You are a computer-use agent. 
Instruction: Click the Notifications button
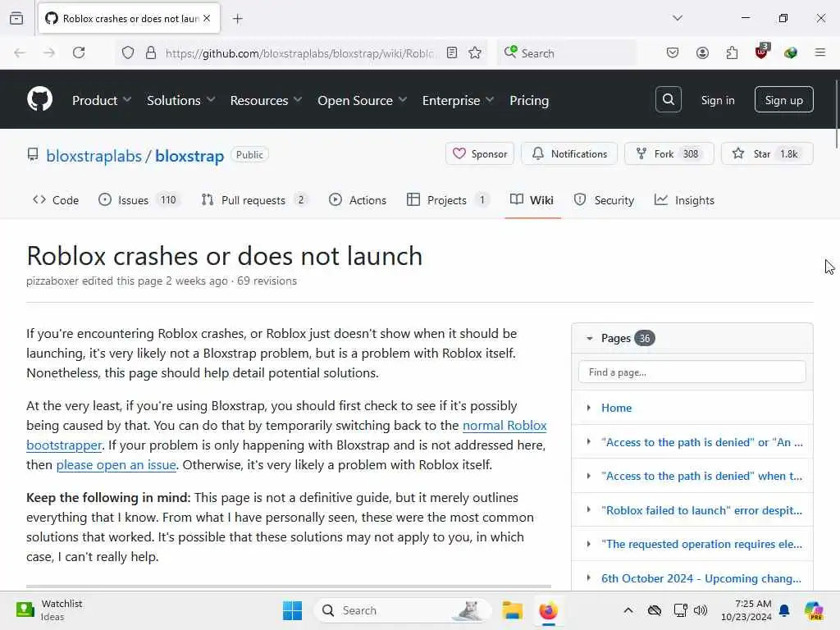click(569, 153)
